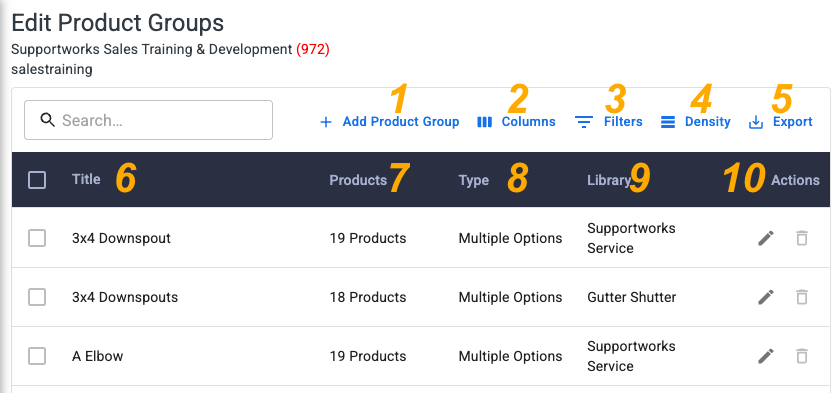Click the pencil icon in A Elbow row
This screenshot has width=837, height=393.
click(766, 356)
